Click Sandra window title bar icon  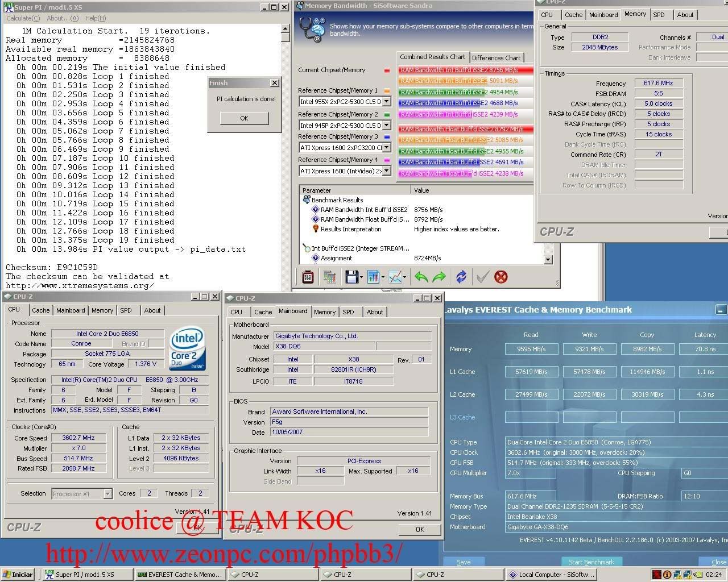[x=299, y=6]
